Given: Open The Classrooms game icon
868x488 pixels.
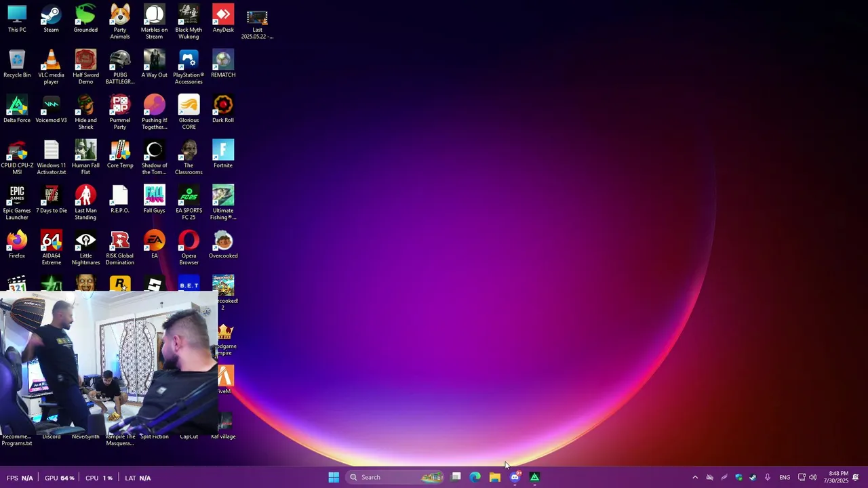Looking at the screenshot, I should (189, 158).
